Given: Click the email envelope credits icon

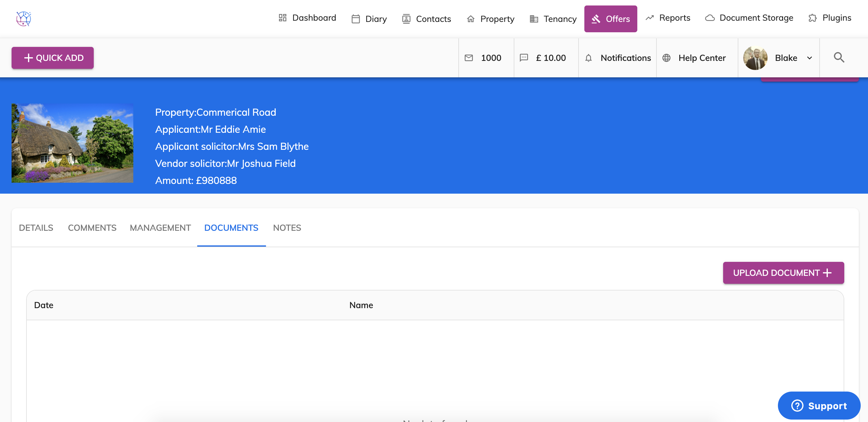Looking at the screenshot, I should tap(469, 58).
